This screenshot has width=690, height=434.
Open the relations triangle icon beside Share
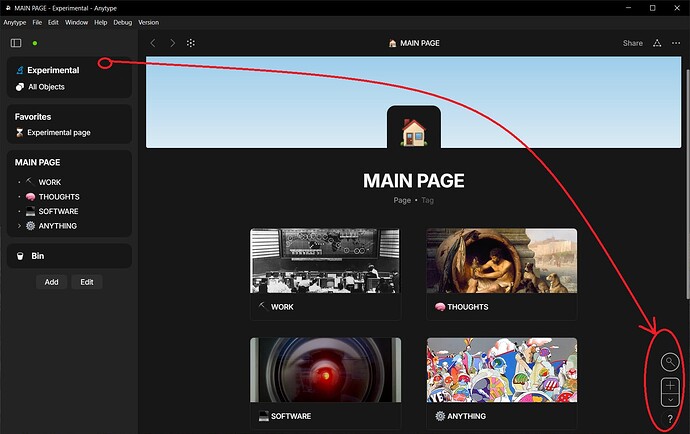coord(657,43)
